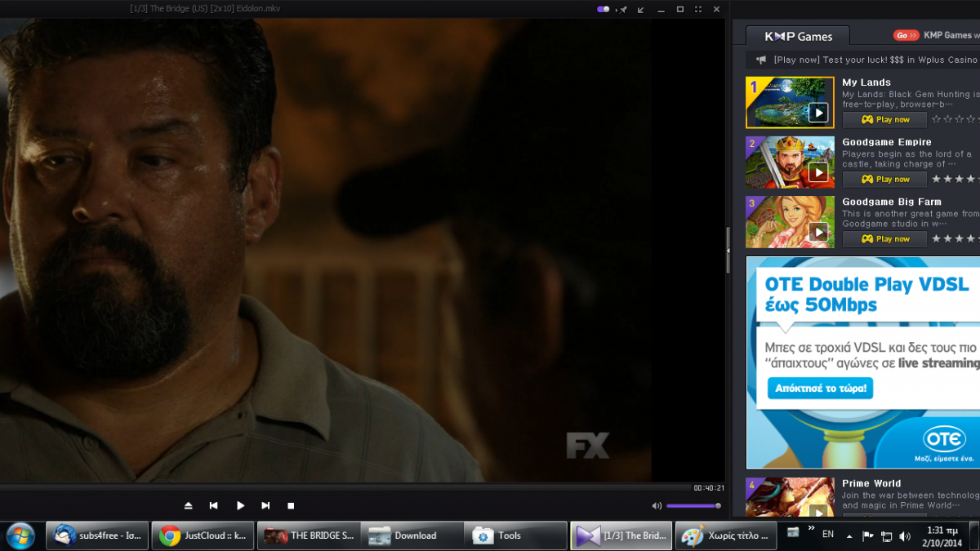The width and height of the screenshot is (980, 551).
Task: Pin the player window on top
Action: [623, 9]
